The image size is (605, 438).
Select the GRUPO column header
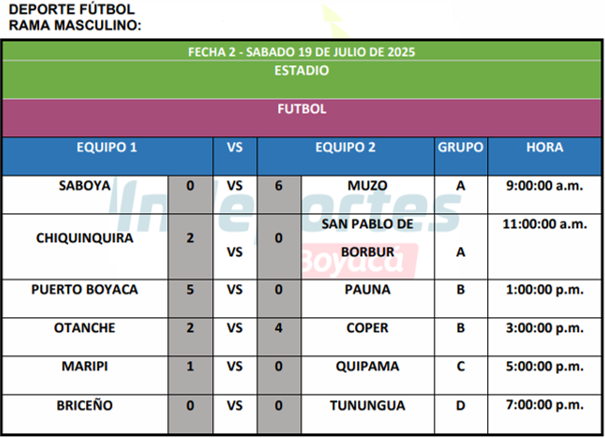pyautogui.click(x=461, y=156)
